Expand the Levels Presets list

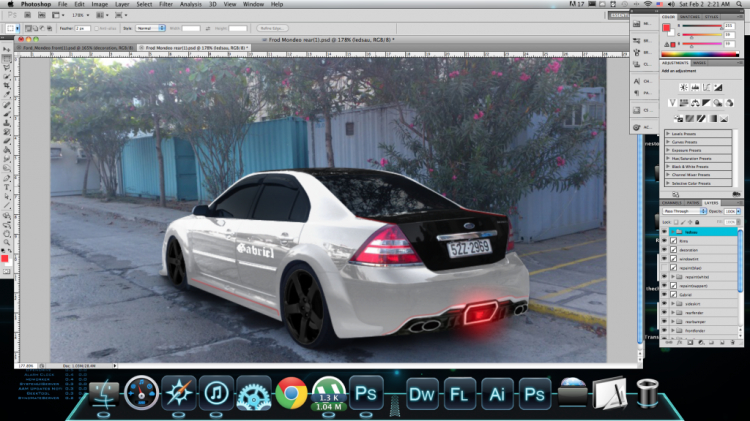tap(668, 133)
